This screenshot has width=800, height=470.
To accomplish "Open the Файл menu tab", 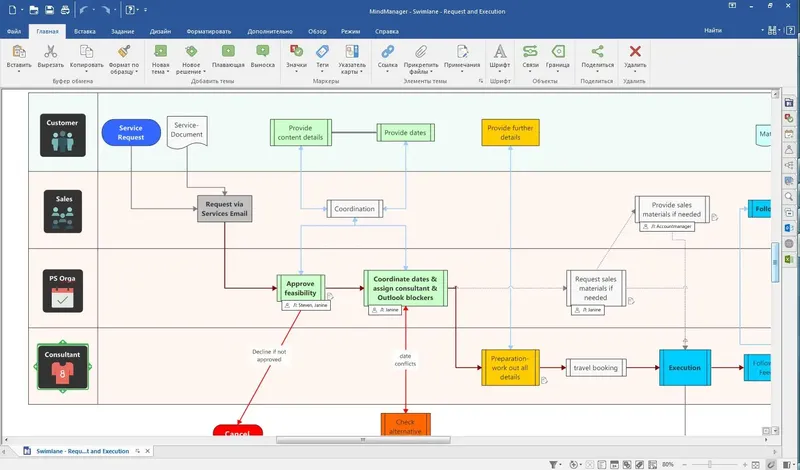I will point(14,31).
